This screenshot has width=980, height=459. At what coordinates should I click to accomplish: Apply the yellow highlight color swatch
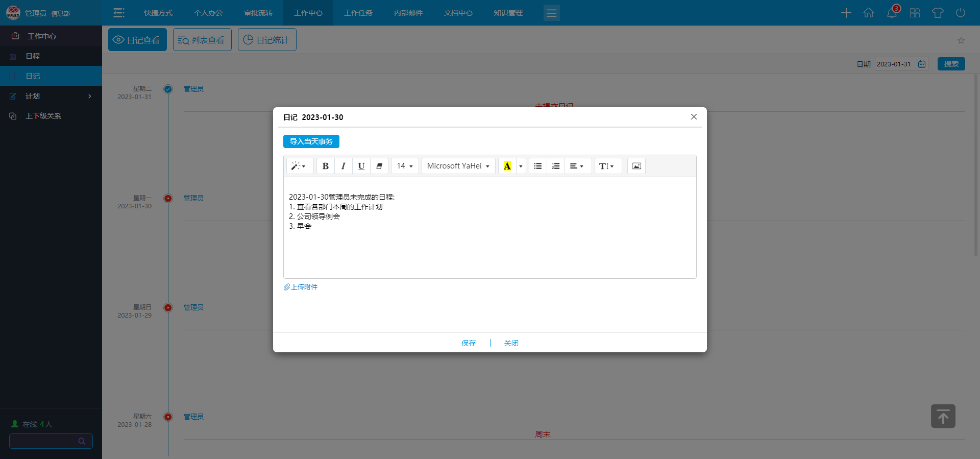(x=507, y=166)
